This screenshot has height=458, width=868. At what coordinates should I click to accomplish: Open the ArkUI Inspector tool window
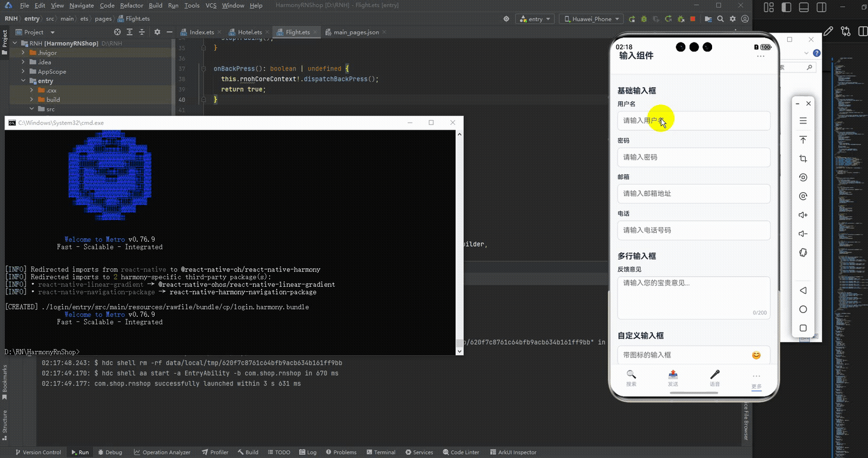click(x=513, y=452)
